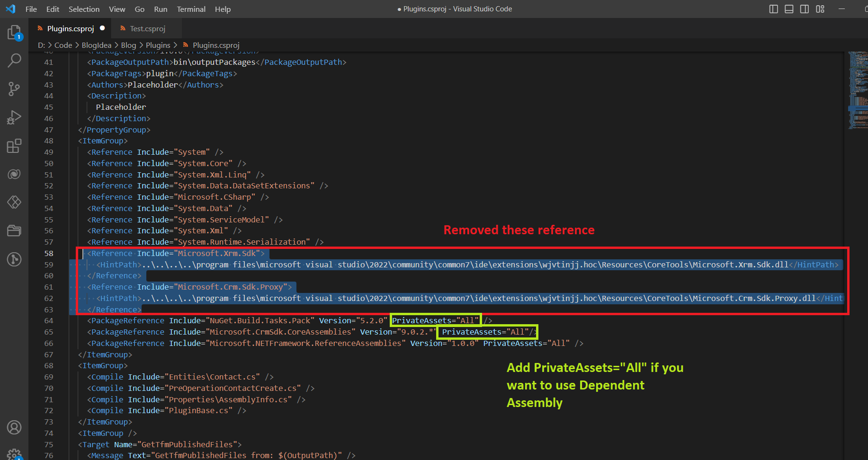The height and width of the screenshot is (460, 868).
Task: Open the View menu
Action: [117, 9]
